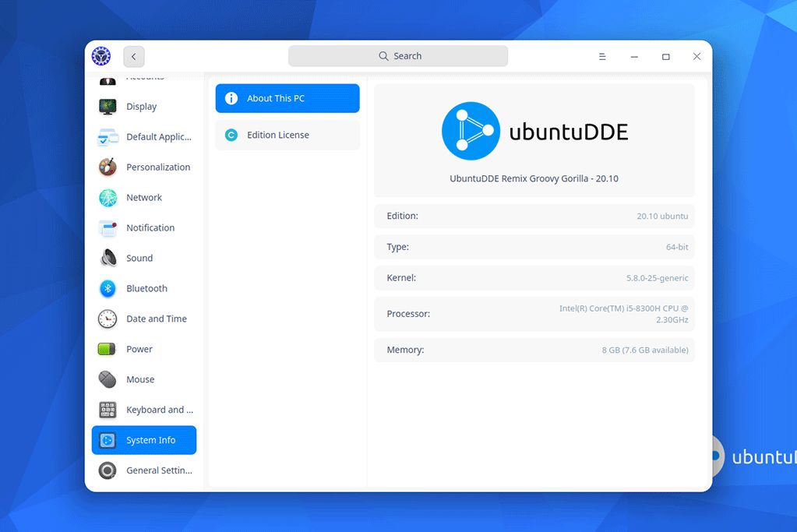The image size is (797, 532).
Task: Open Mouse settings label
Action: pyautogui.click(x=140, y=379)
